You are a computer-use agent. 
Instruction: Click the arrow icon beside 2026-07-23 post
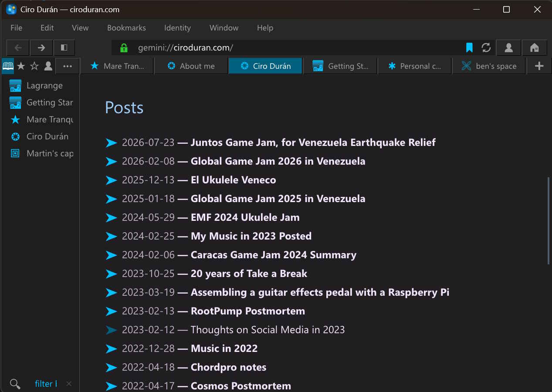pyautogui.click(x=112, y=143)
